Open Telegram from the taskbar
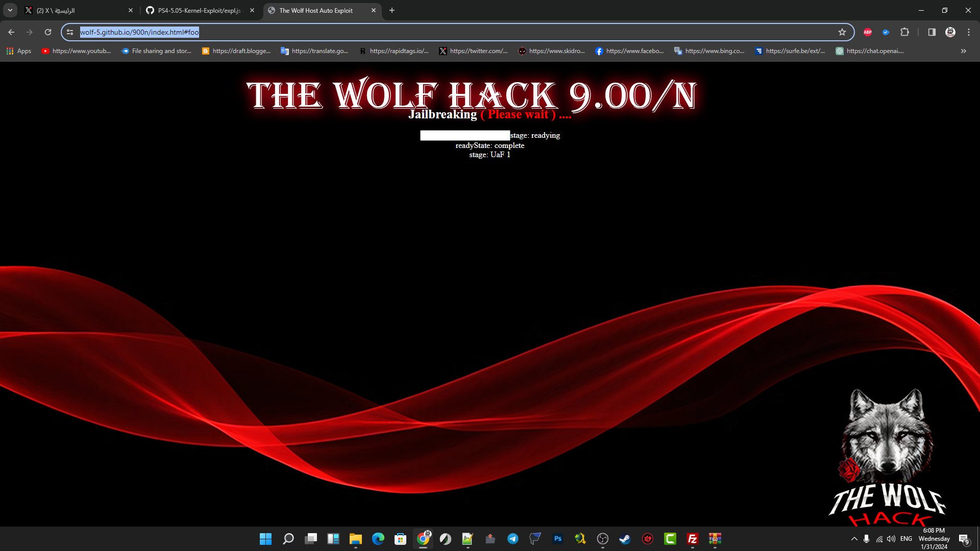This screenshot has width=980, height=551. click(x=512, y=539)
